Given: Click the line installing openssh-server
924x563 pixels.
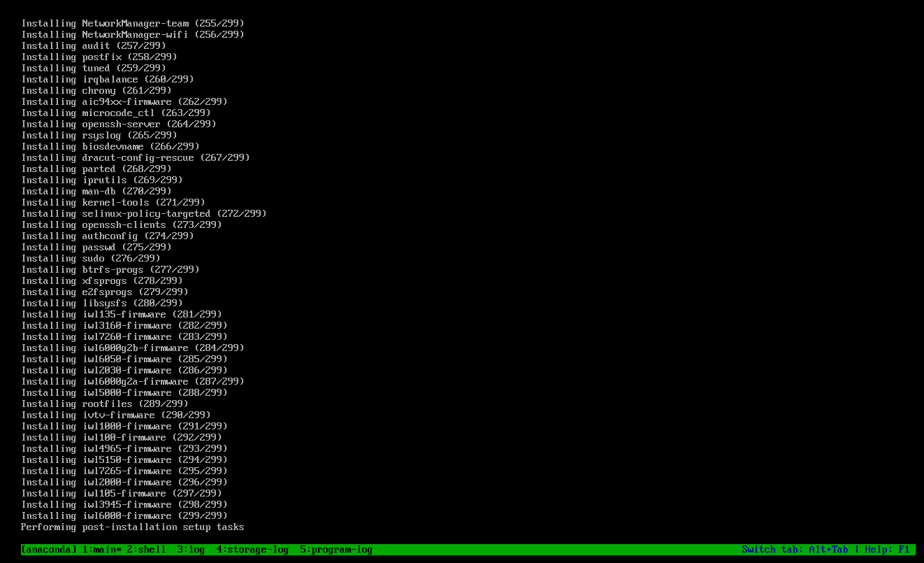Looking at the screenshot, I should [119, 124].
